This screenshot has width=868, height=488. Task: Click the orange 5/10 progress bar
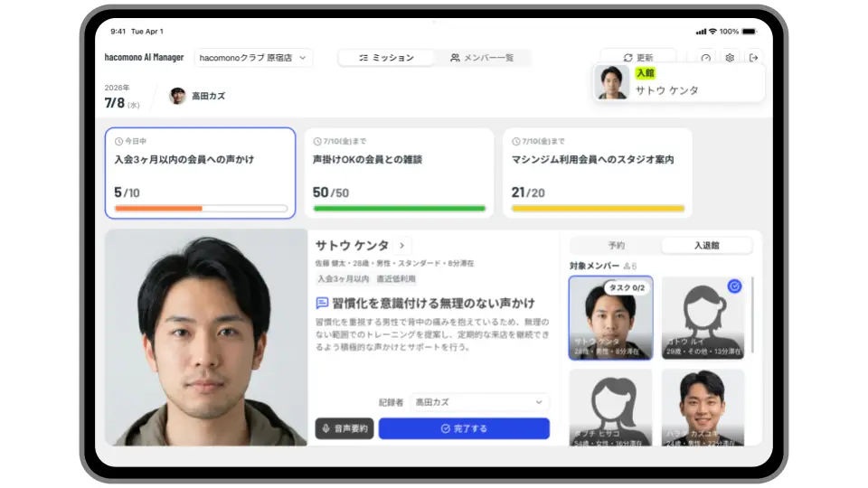(x=201, y=209)
